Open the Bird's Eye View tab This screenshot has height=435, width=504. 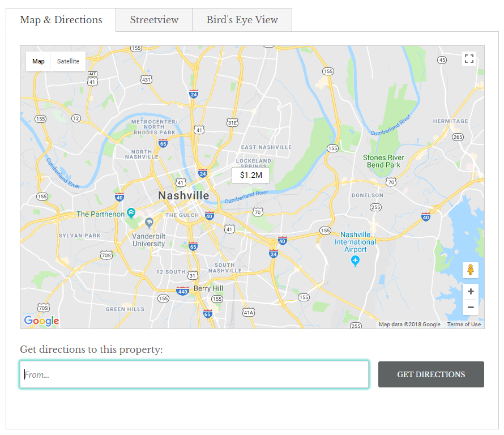point(242,20)
